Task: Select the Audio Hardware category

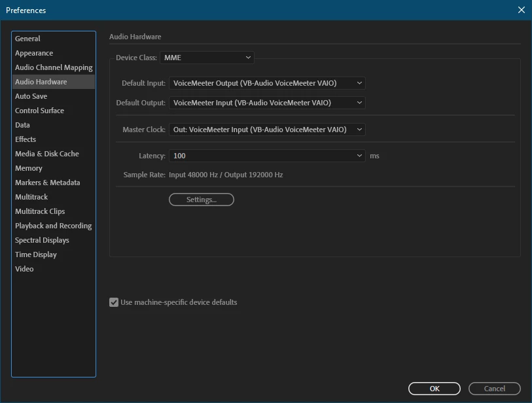Action: click(x=53, y=82)
